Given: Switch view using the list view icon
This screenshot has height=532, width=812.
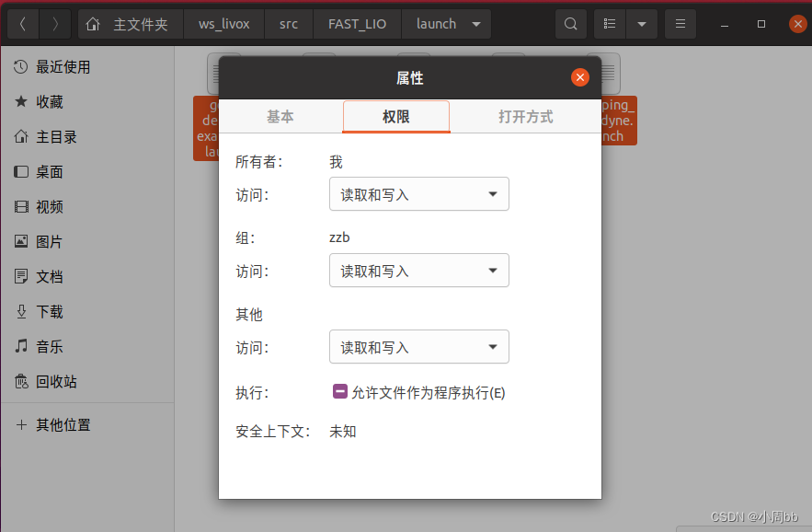Looking at the screenshot, I should 609,24.
